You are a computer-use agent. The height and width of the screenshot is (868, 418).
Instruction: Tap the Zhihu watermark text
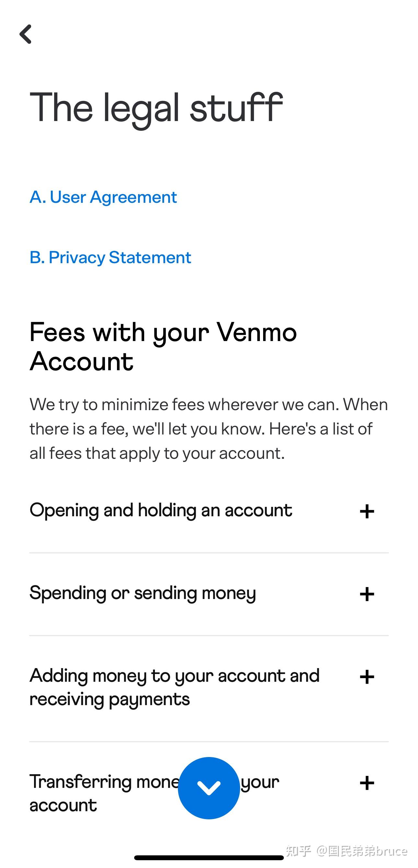347,851
